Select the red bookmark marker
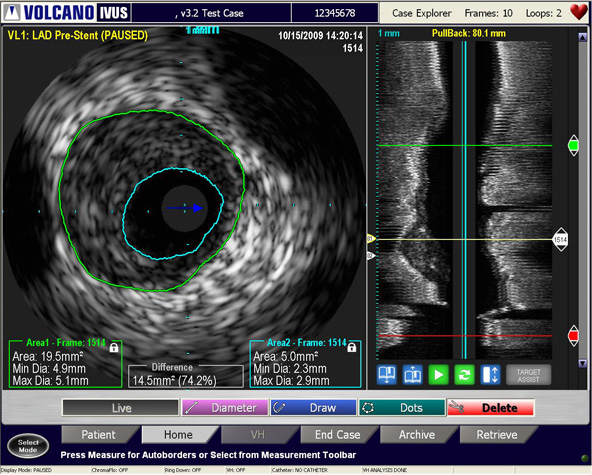This screenshot has width=592, height=475. [574, 336]
